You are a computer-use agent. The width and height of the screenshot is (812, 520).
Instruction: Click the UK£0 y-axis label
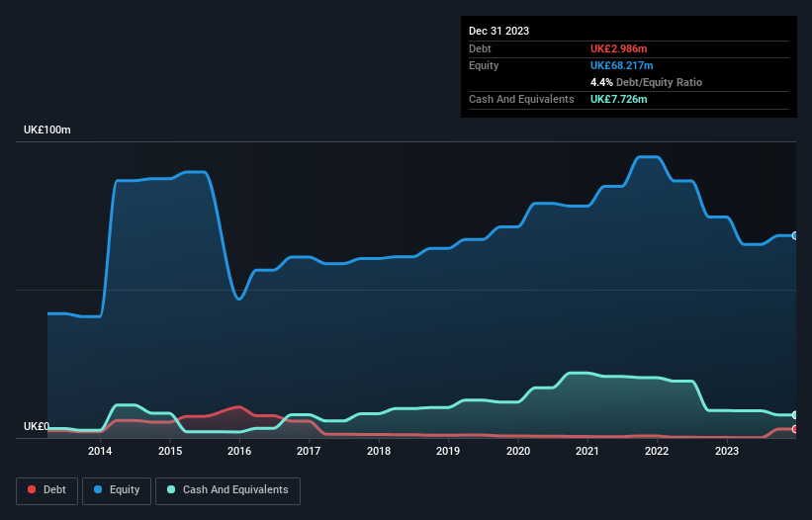click(37, 426)
